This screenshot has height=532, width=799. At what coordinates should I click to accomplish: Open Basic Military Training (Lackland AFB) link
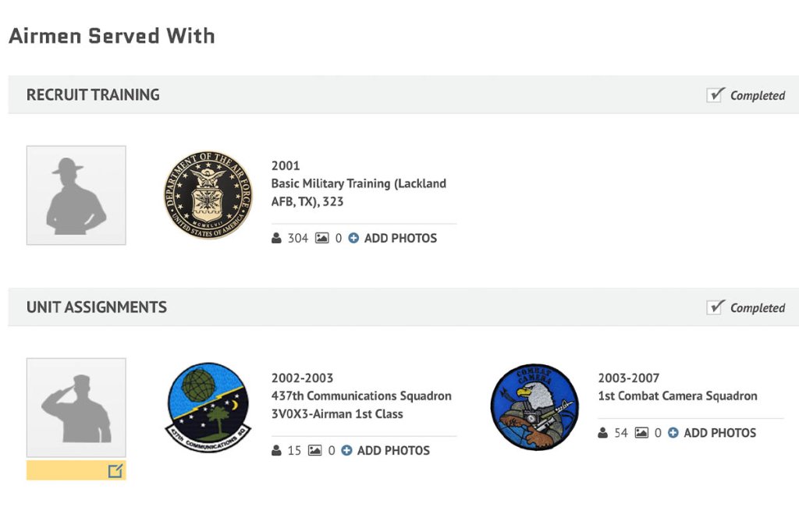point(358,193)
